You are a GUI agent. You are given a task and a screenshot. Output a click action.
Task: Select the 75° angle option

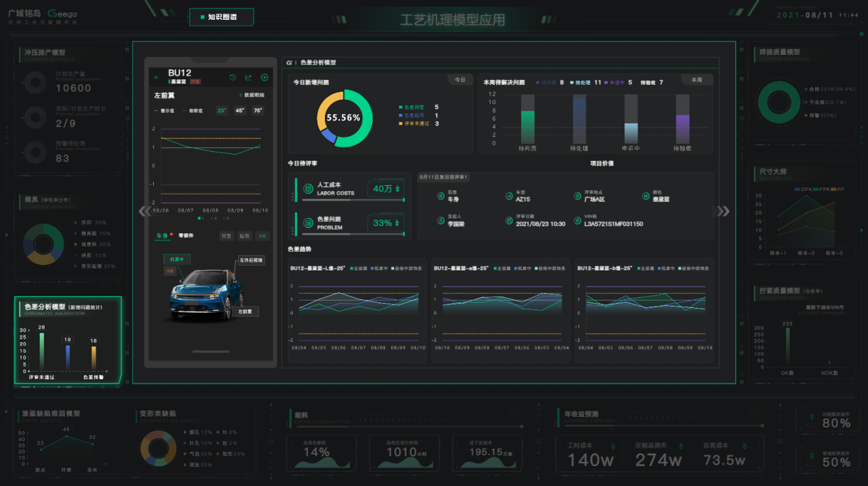click(x=258, y=110)
